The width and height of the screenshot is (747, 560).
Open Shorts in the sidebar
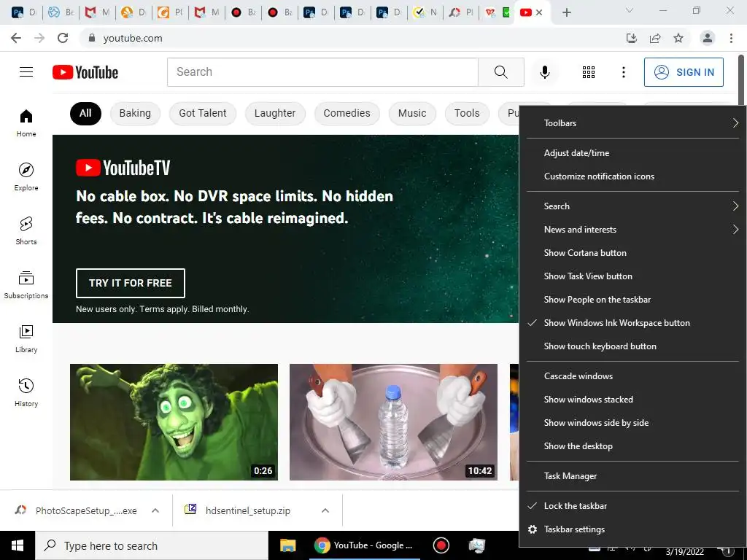pos(26,231)
